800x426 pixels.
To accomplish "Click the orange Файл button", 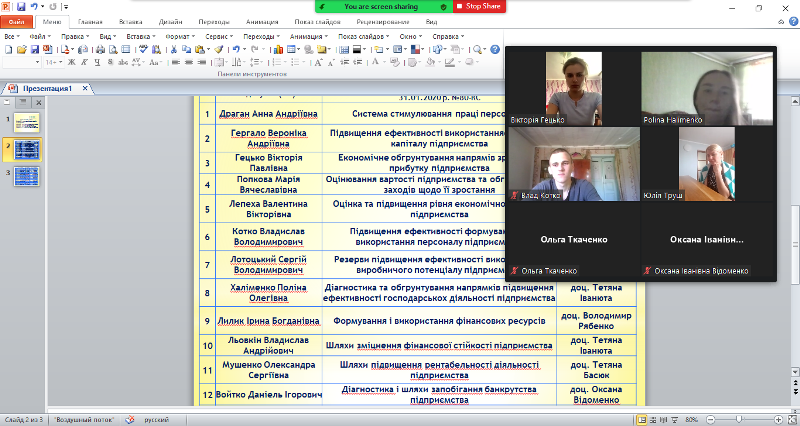I will tap(19, 20).
